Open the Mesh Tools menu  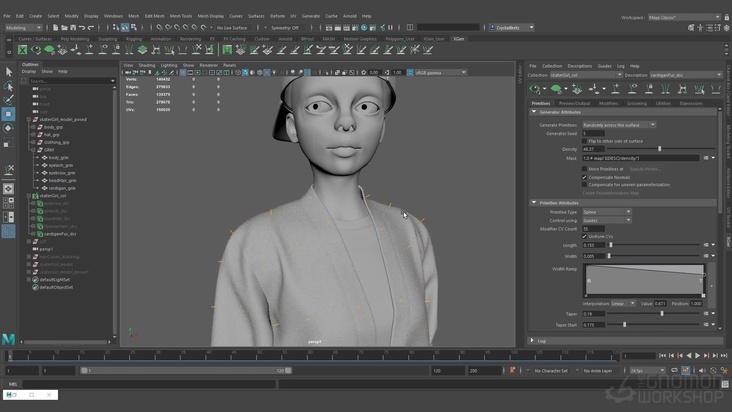coord(181,16)
